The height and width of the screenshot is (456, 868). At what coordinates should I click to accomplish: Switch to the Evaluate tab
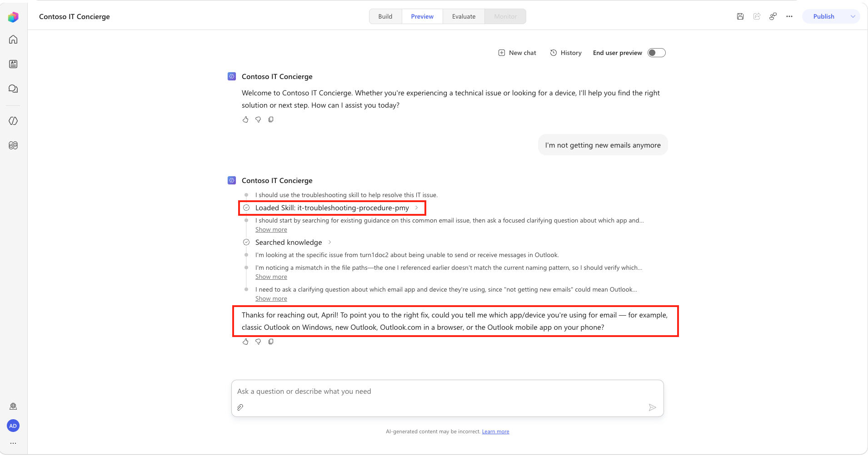464,16
